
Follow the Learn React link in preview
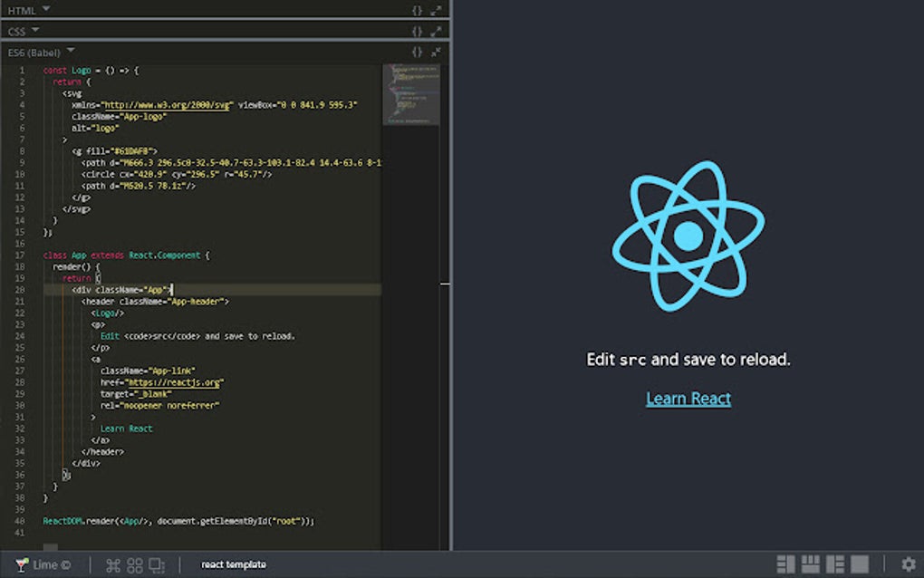tap(688, 398)
